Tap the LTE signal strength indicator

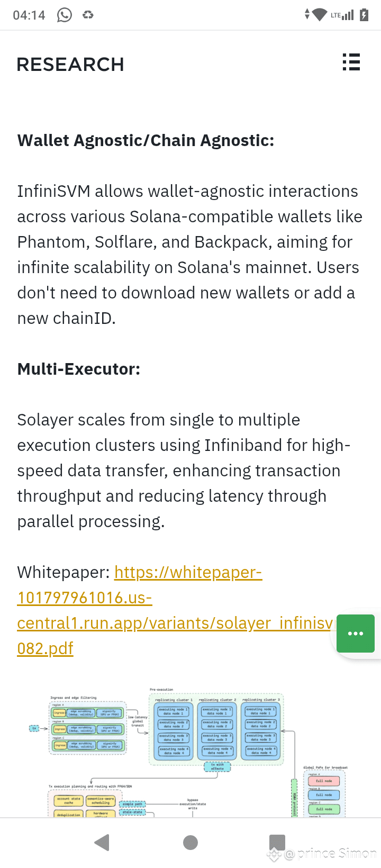coord(342,15)
